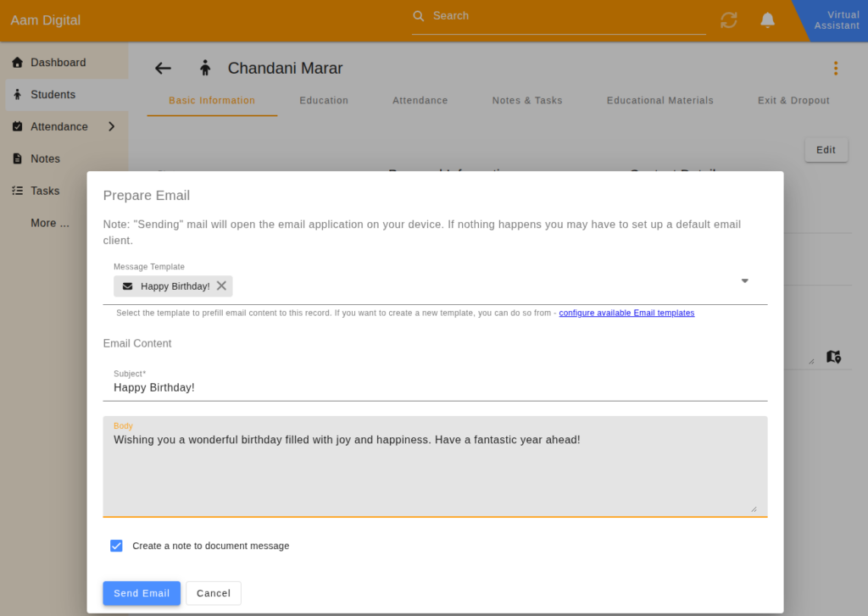Click the map location icon

coord(833,357)
